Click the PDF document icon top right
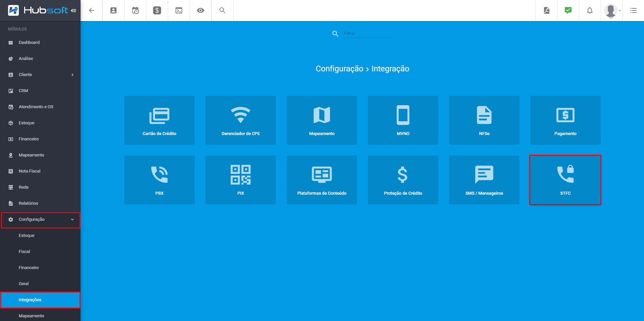 (546, 10)
